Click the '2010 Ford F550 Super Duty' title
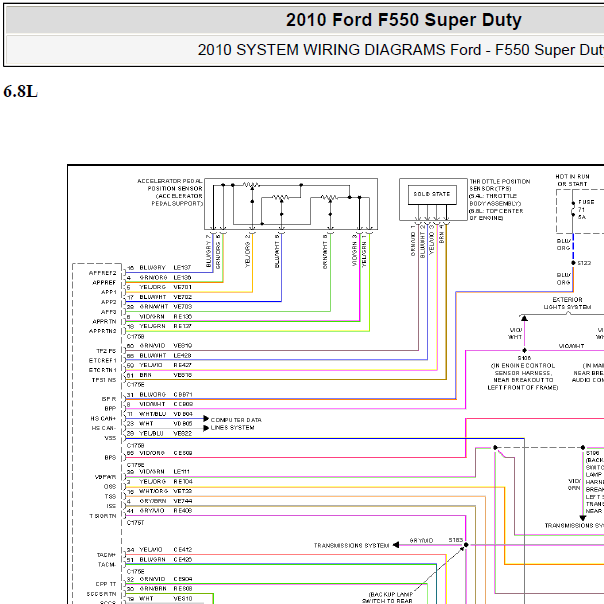Viewport: 604px width, 604px height. (x=403, y=20)
